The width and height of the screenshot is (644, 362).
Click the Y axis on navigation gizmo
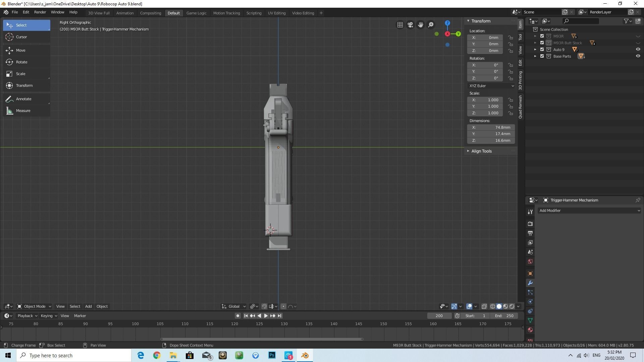pyautogui.click(x=458, y=34)
